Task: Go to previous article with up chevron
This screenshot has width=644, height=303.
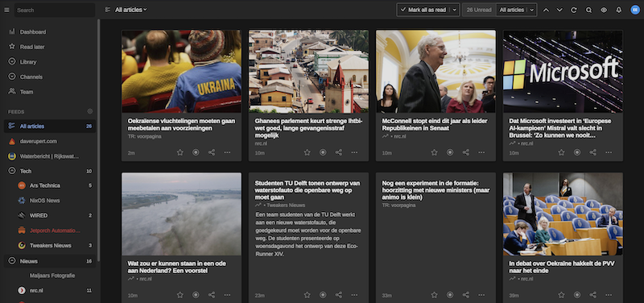Action: click(546, 10)
